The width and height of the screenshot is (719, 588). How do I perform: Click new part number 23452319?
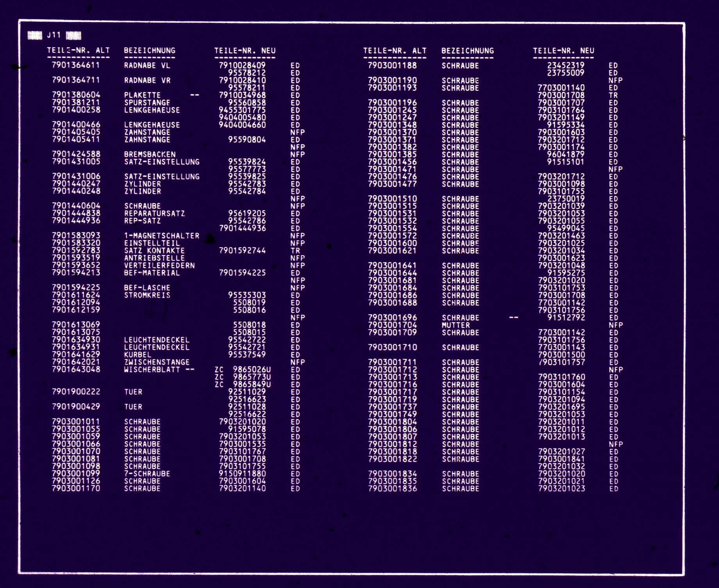point(566,65)
